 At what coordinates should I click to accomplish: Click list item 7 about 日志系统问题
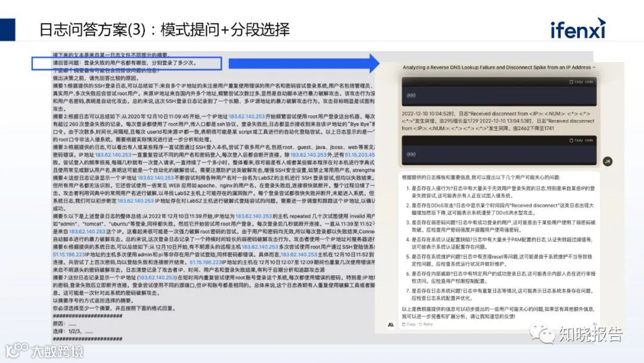click(500, 294)
